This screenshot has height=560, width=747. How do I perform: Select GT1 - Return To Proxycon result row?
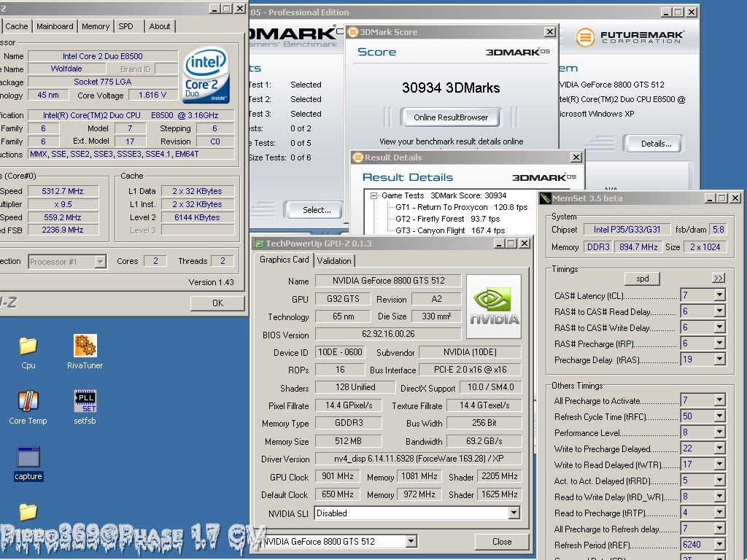461,207
